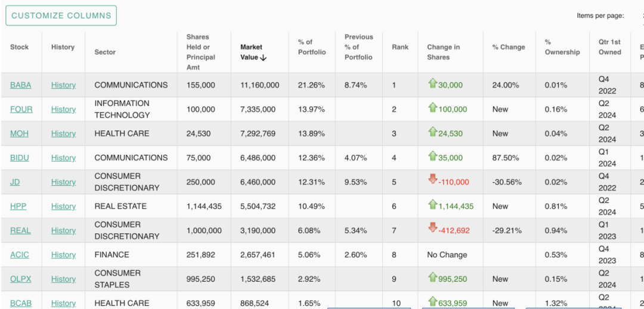Sort by Shares Held or Principal Amt
The image size is (644, 309).
(x=201, y=52)
